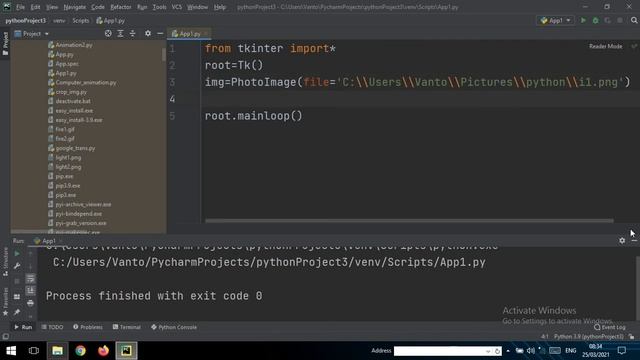The image size is (640, 360).
Task: Open Project panel settings gear
Action: (x=148, y=33)
